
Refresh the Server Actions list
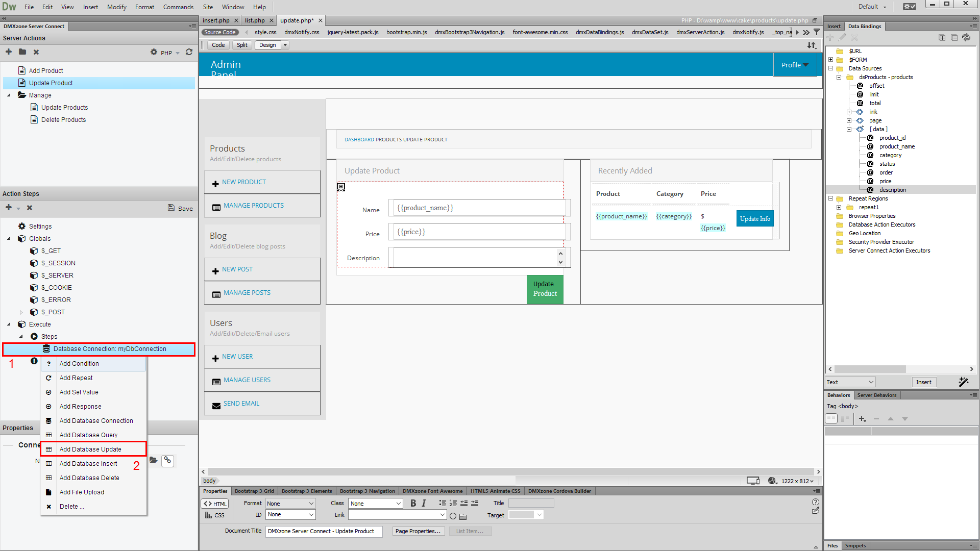[189, 52]
